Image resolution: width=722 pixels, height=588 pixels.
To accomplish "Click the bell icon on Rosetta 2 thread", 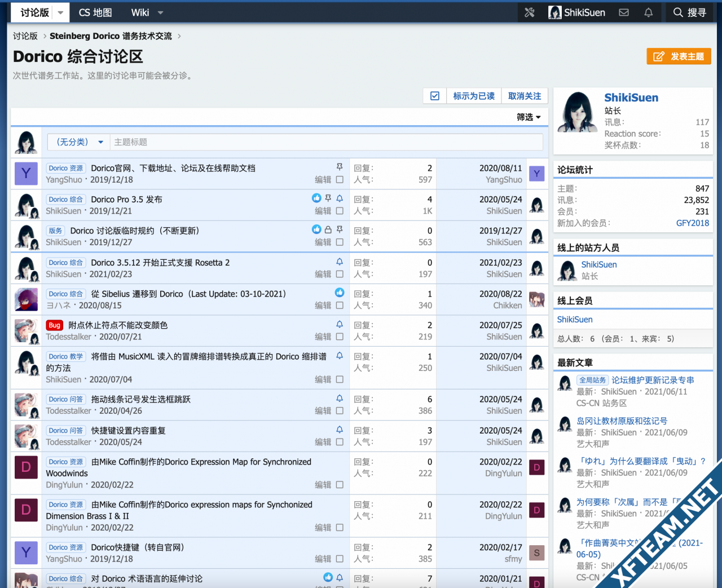I will pyautogui.click(x=340, y=262).
